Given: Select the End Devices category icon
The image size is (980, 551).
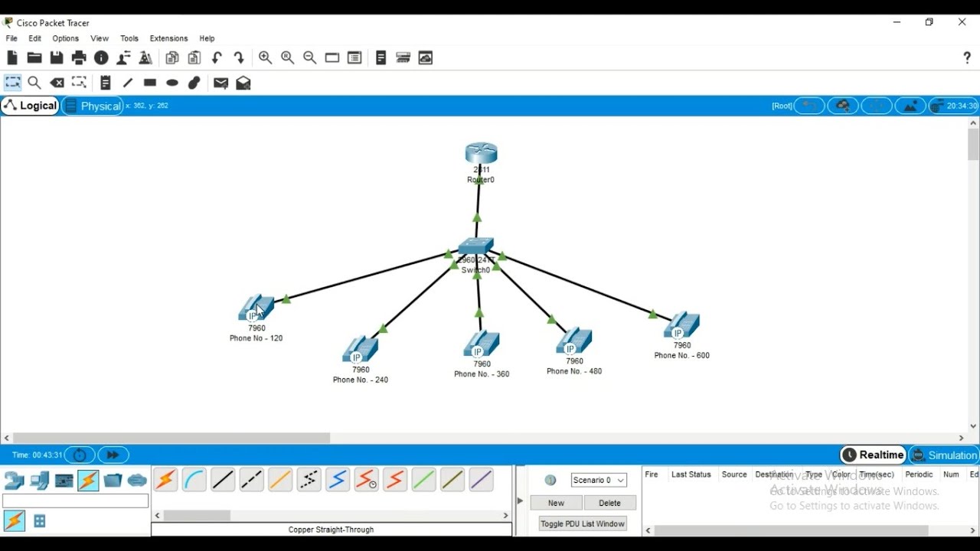Looking at the screenshot, I should pyautogui.click(x=40, y=481).
